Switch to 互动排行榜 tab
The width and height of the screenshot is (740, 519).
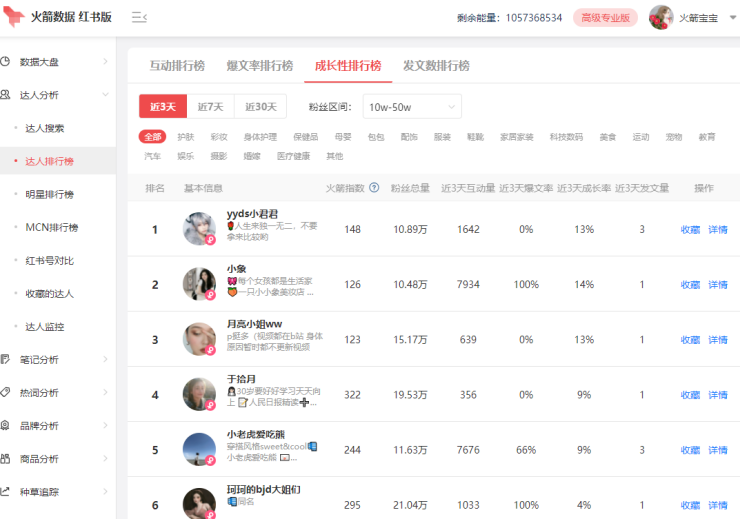coord(177,66)
